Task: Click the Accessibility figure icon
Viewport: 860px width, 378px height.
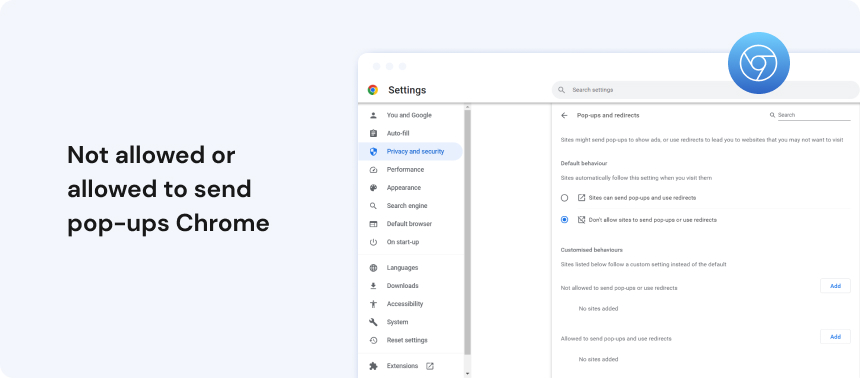Action: (374, 304)
